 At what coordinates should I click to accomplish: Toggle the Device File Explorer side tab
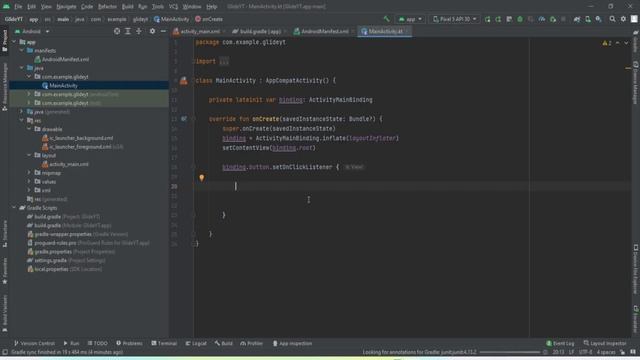[636, 269]
